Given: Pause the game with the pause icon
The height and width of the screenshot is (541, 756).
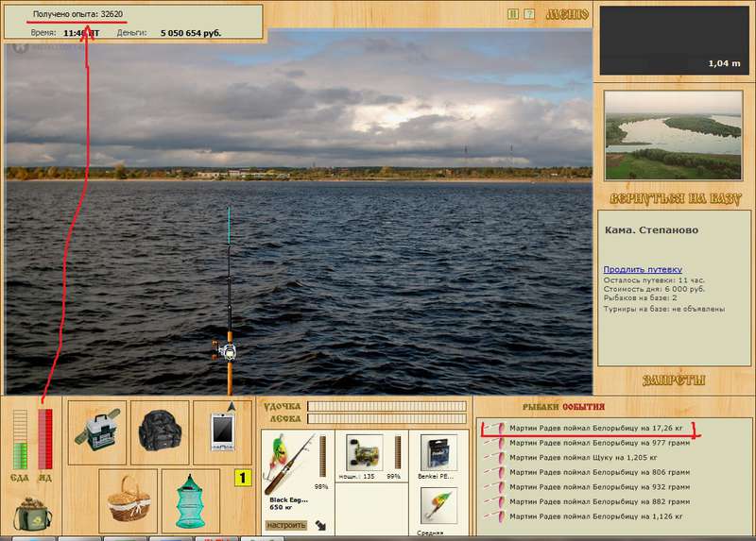Looking at the screenshot, I should [513, 14].
